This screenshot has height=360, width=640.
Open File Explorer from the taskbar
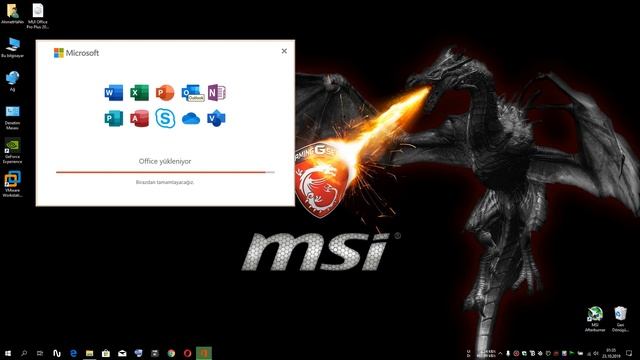[x=90, y=353]
